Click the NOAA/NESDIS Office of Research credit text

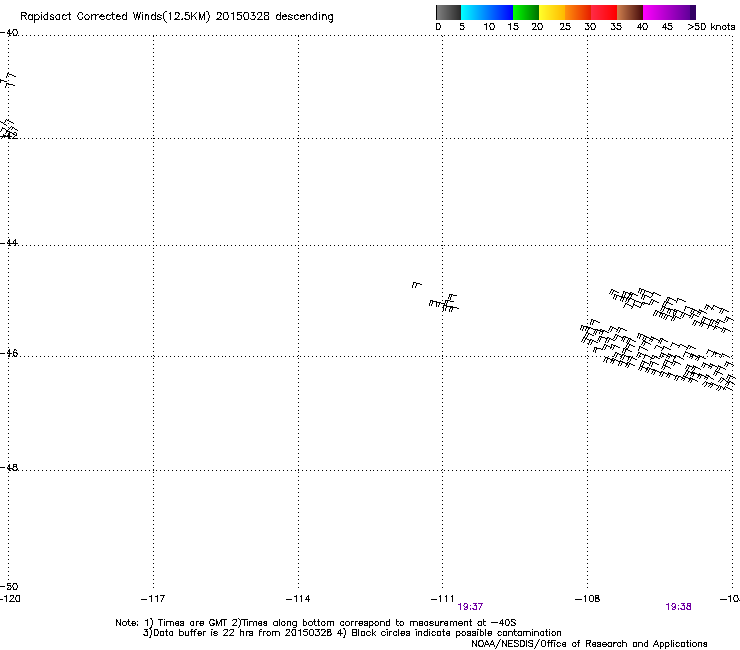pyautogui.click(x=589, y=644)
